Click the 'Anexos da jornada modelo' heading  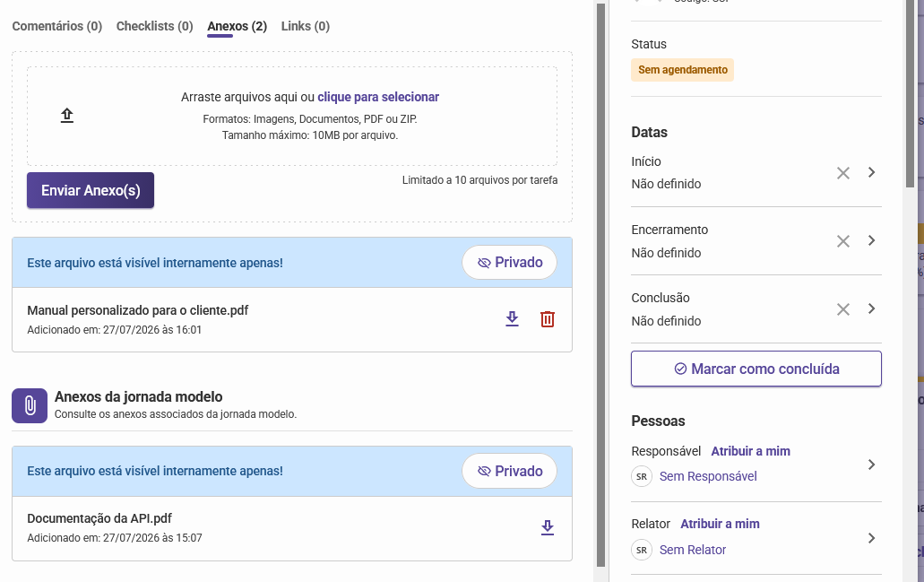point(139,397)
